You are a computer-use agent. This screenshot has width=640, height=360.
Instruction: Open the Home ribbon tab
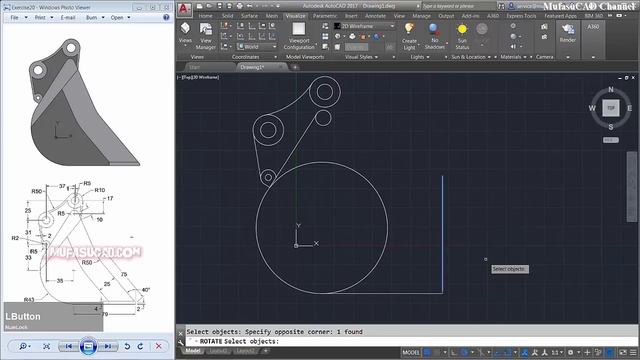tap(205, 16)
